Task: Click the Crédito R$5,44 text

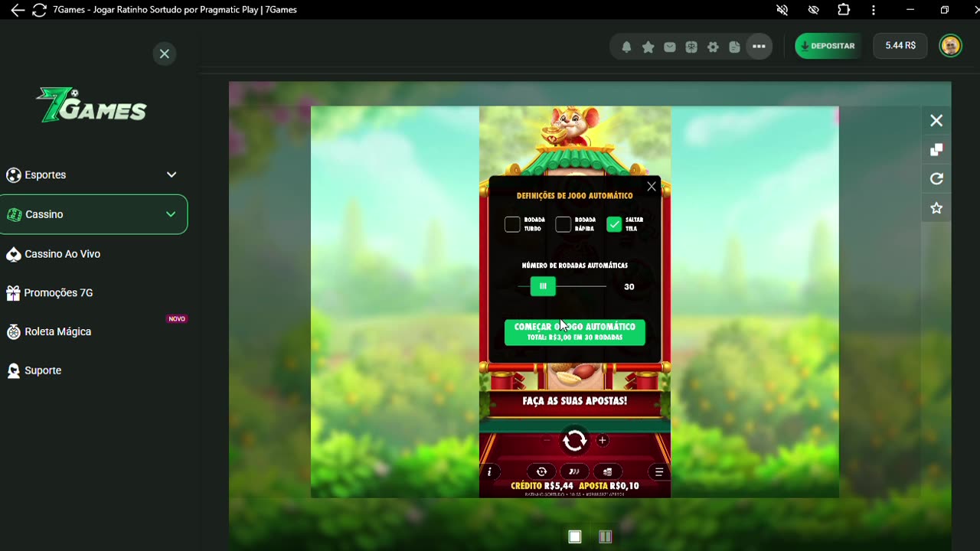Action: click(x=542, y=486)
